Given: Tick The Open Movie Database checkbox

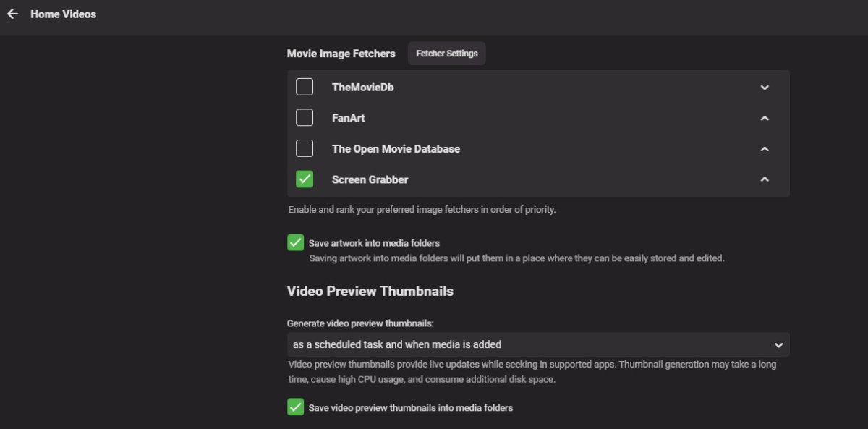Looking at the screenshot, I should coord(305,148).
